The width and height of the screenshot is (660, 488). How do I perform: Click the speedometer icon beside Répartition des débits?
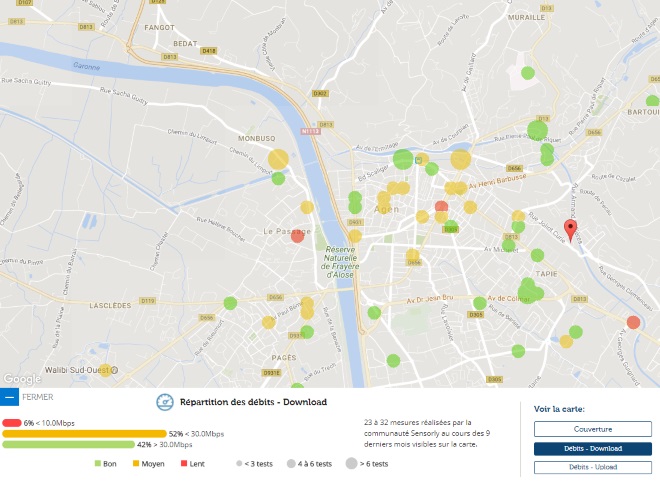click(x=165, y=402)
